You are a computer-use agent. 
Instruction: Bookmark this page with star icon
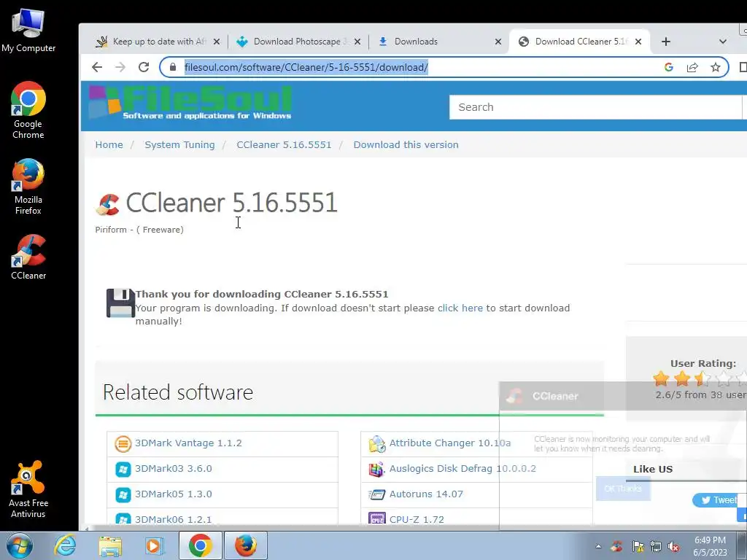coord(716,67)
